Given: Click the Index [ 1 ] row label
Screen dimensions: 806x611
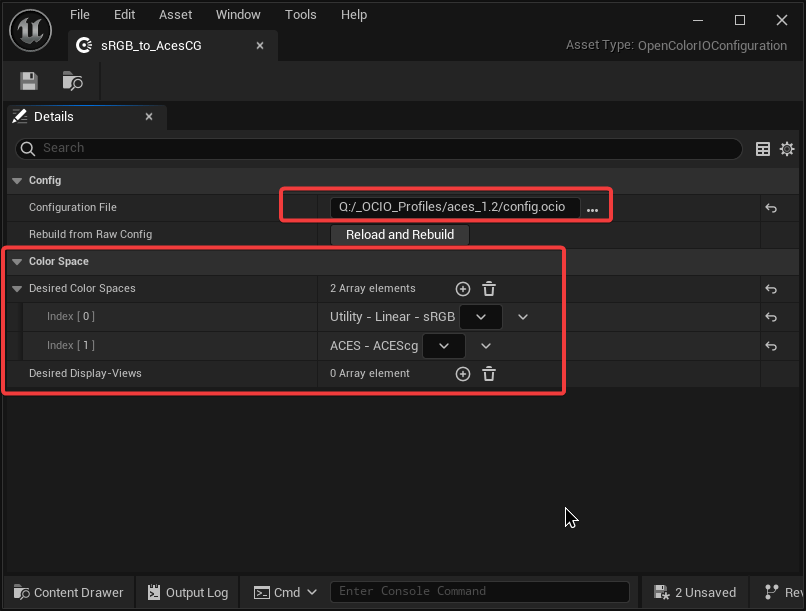Looking at the screenshot, I should 70,345.
